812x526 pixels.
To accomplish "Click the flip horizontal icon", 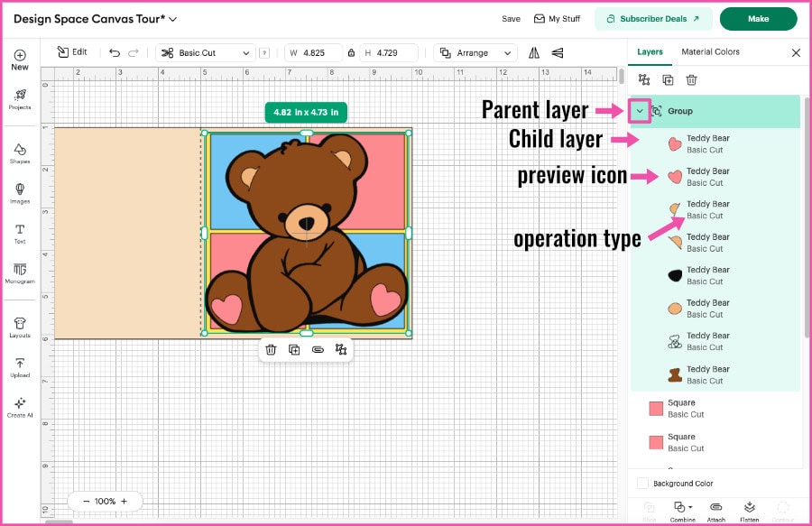I will (x=534, y=53).
